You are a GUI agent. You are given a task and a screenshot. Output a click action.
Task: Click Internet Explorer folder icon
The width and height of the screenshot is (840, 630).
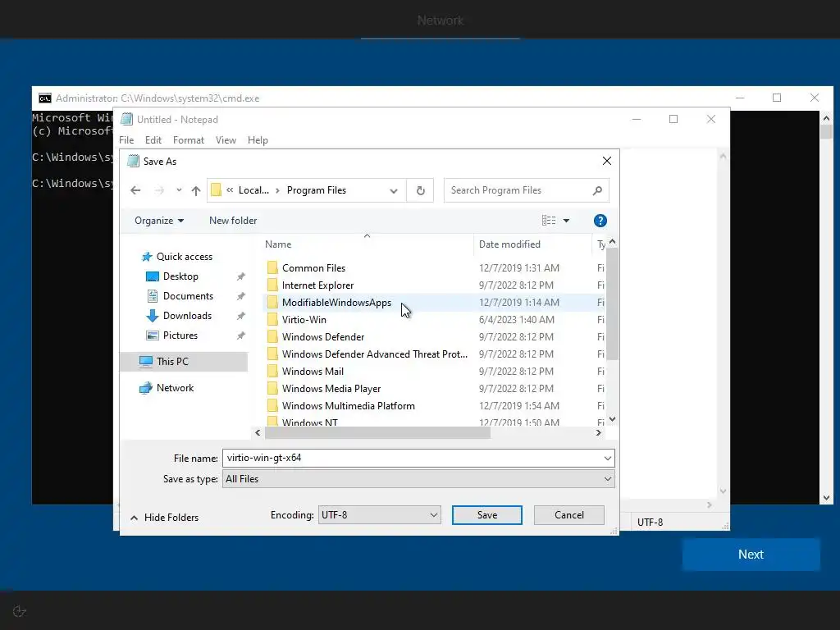[272, 285]
